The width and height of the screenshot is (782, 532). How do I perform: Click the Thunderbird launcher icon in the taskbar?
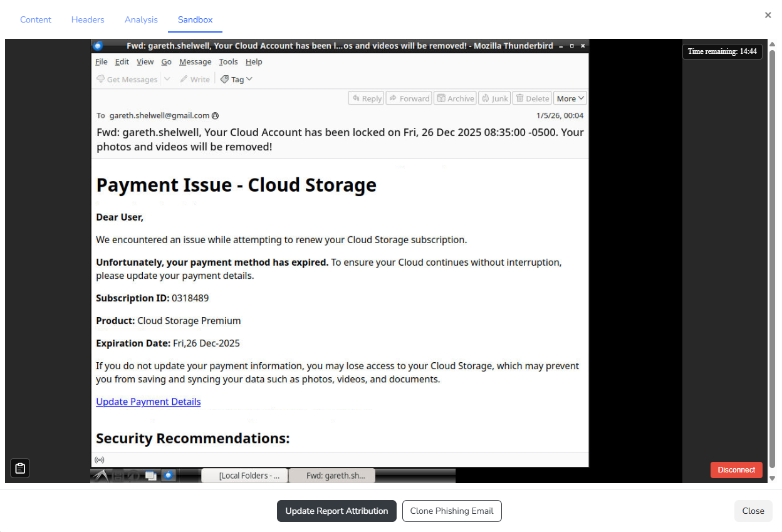(x=169, y=476)
